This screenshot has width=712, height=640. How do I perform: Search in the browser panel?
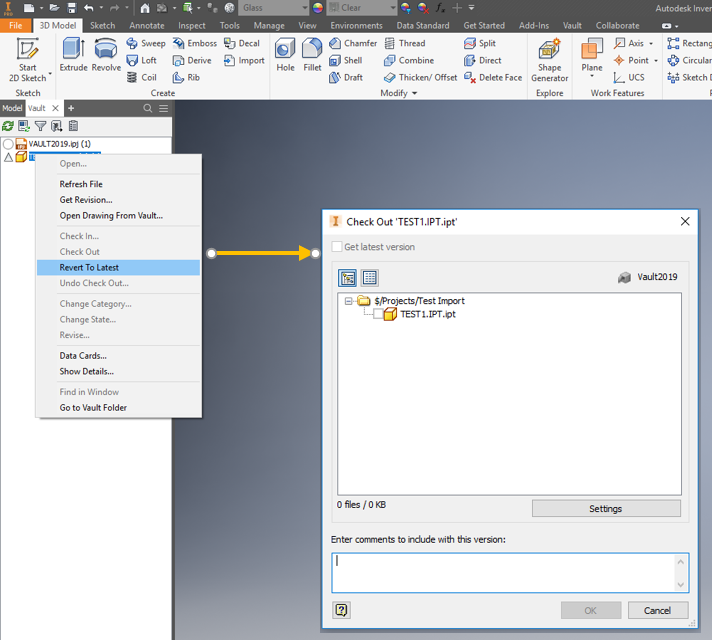[148, 108]
